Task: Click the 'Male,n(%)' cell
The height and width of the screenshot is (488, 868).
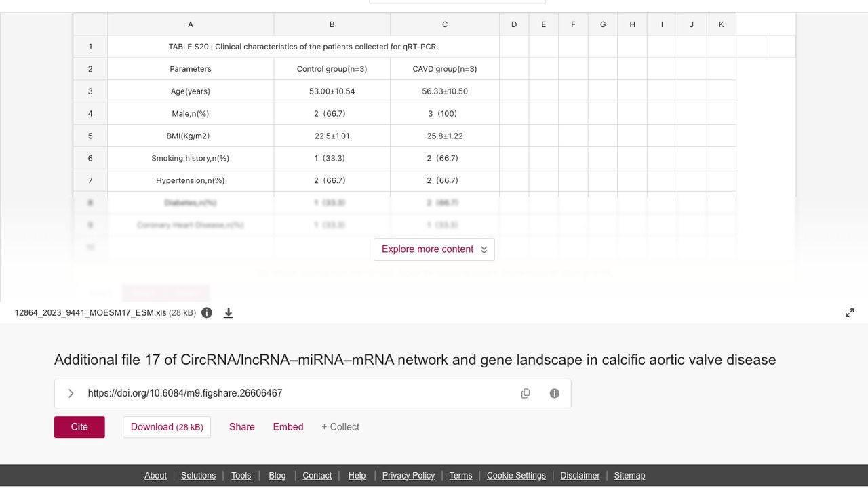Action: [x=191, y=114]
